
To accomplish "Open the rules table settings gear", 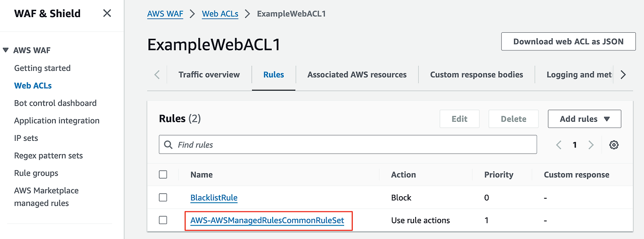I will tap(614, 145).
